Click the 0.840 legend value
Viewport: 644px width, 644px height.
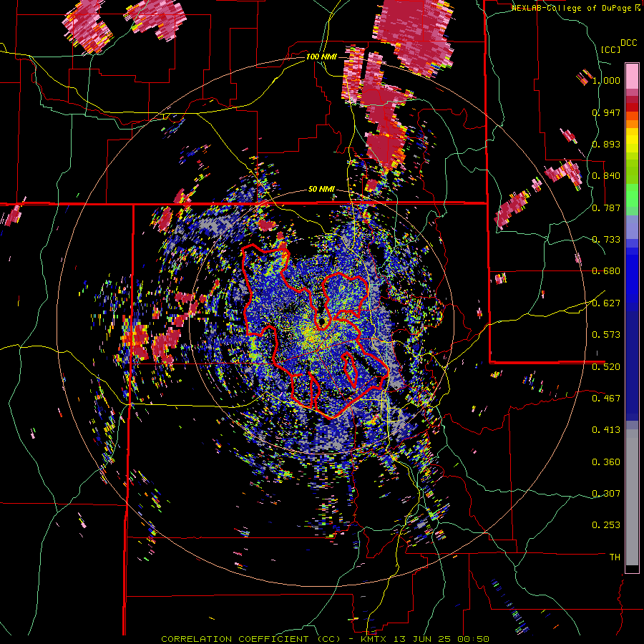[606, 176]
